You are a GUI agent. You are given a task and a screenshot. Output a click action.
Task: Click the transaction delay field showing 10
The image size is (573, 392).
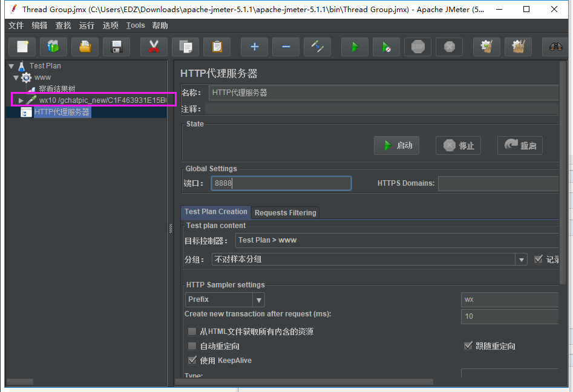coord(510,316)
